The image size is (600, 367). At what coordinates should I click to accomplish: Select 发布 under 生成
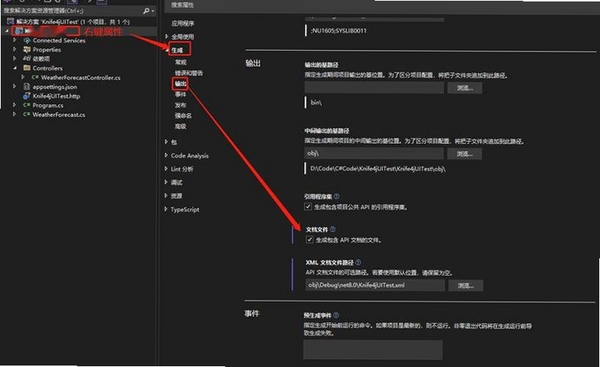pos(181,105)
